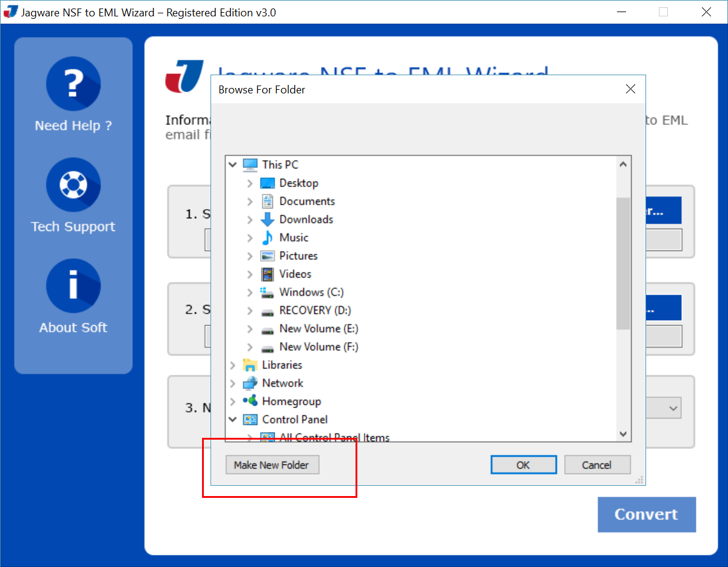Expand the Network tree node
Viewport: 728px width, 567px height.
(x=232, y=383)
